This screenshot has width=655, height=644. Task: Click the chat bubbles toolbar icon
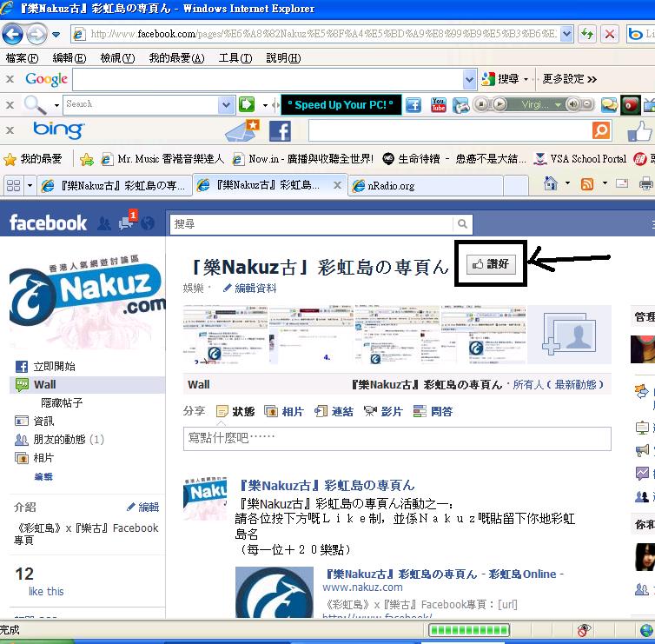(609, 105)
